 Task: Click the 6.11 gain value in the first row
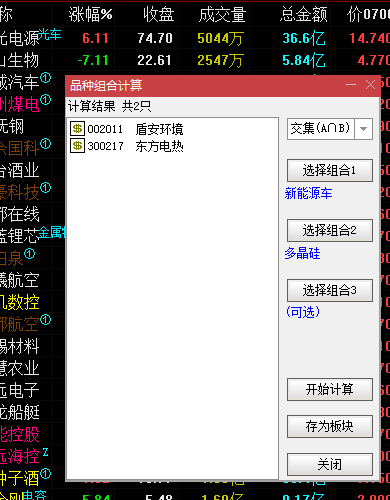pyautogui.click(x=95, y=39)
